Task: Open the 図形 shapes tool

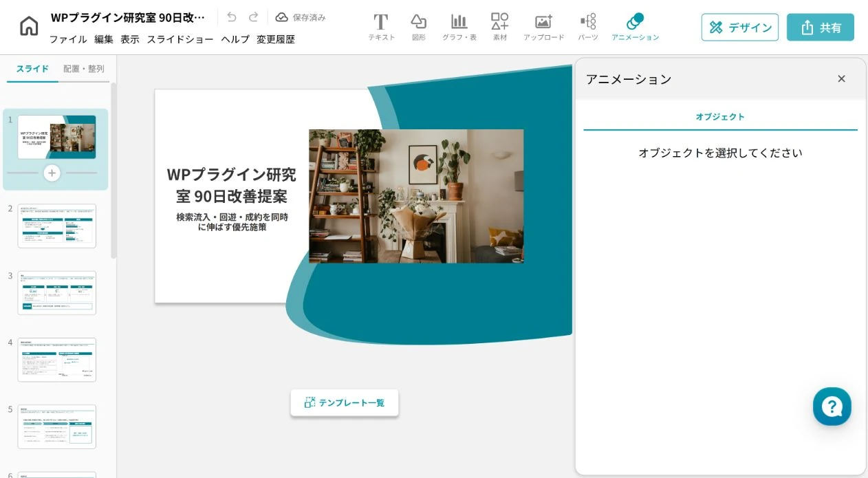Action: click(x=418, y=28)
